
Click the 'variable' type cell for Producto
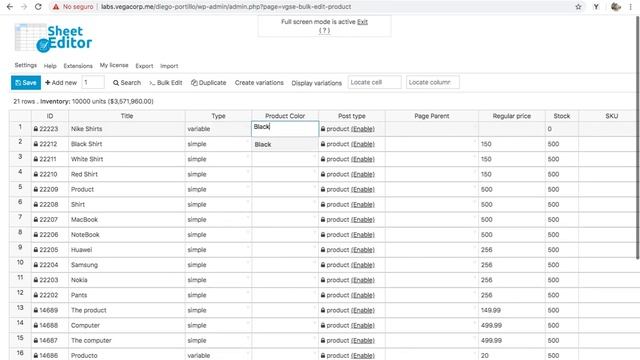click(x=218, y=356)
